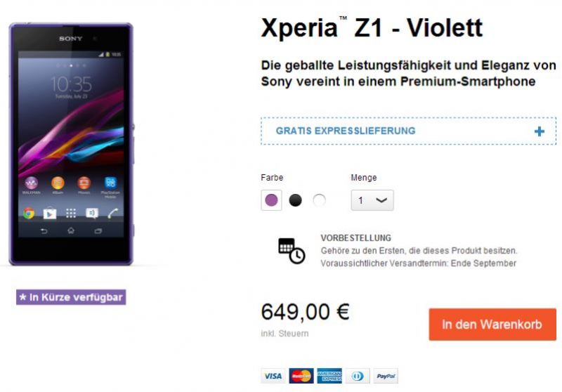This screenshot has height=392, width=562.
Task: Click the quantity dropdown arrow
Action: (x=381, y=200)
